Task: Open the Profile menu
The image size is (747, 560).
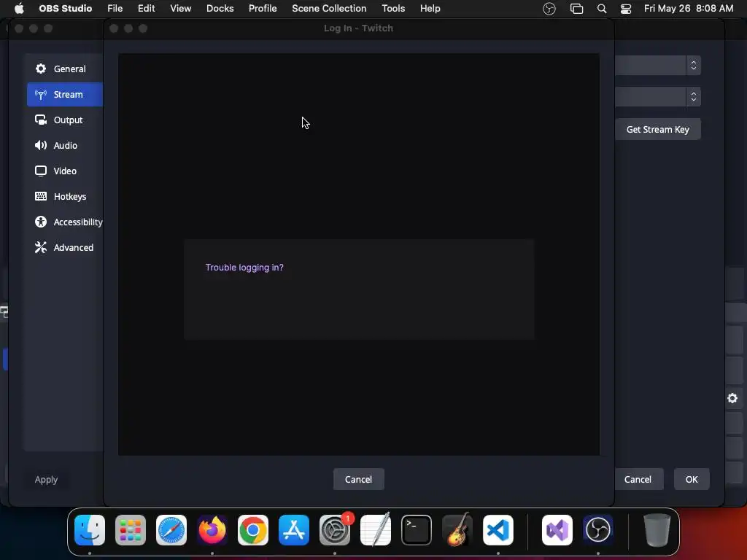Action: click(263, 9)
